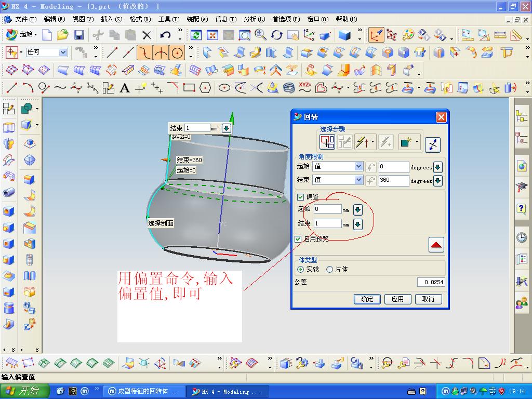532x399 pixels.
Task: Click select section icon in Revolve dialog
Action: (327, 141)
